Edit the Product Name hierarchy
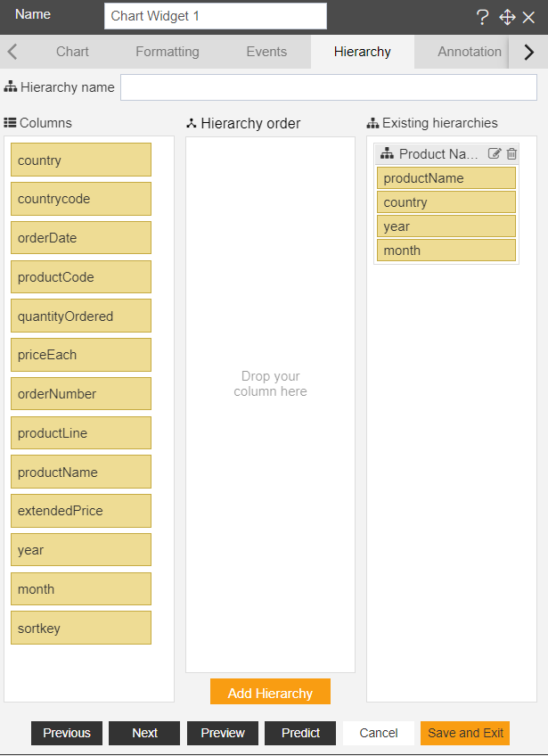Screen dimensions: 548x756 click(495, 154)
